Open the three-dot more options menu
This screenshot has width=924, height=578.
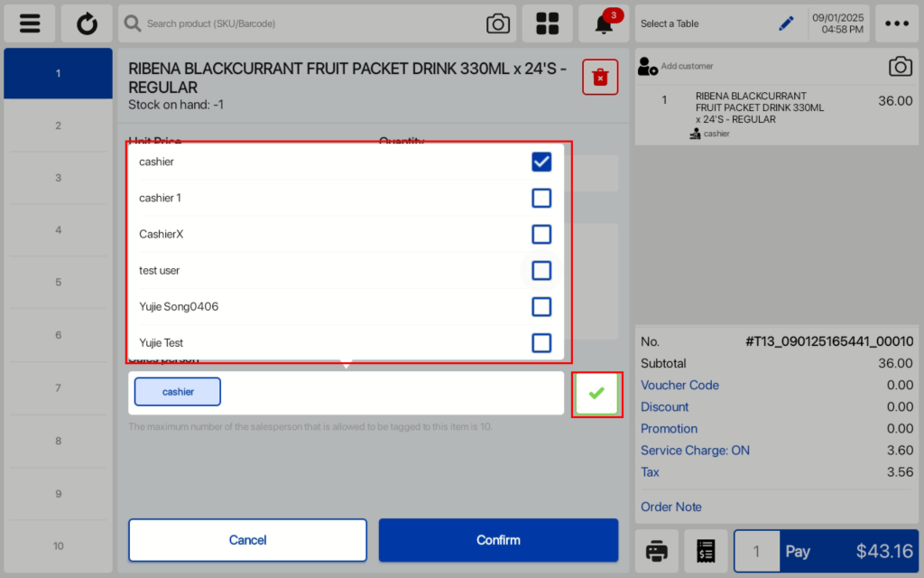[x=896, y=23]
